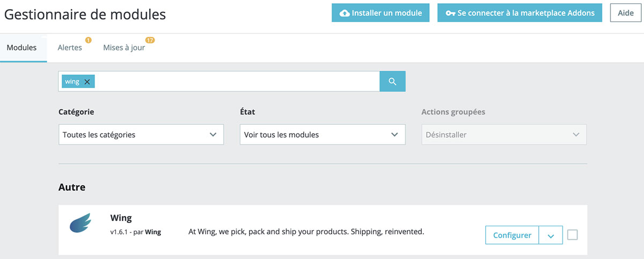Focus the module search field

[236, 82]
